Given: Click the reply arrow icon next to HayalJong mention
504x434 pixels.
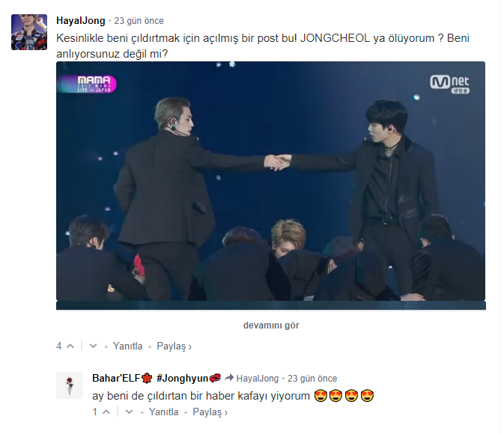Looking at the screenshot, I should tap(229, 378).
